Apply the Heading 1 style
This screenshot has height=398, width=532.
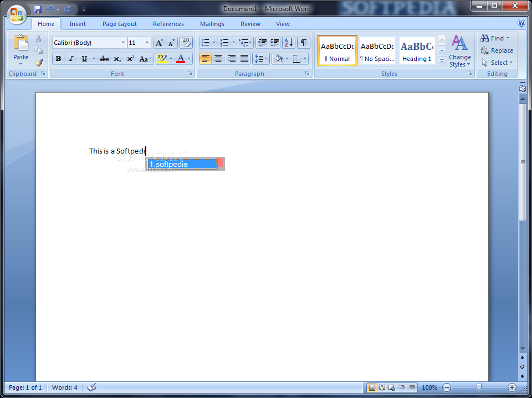tap(417, 51)
